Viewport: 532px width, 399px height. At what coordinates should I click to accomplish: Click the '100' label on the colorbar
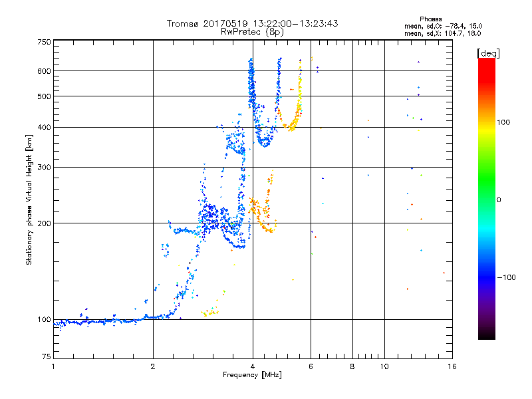pyautogui.click(x=503, y=122)
